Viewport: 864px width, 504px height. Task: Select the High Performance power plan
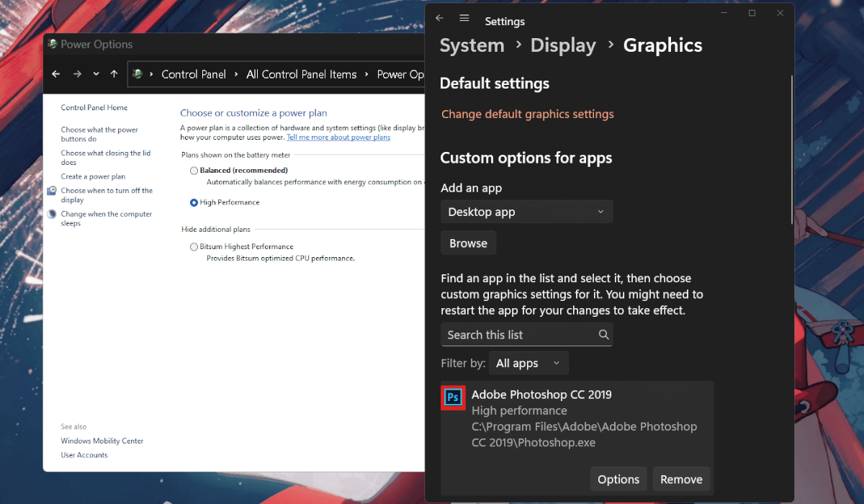pos(194,203)
